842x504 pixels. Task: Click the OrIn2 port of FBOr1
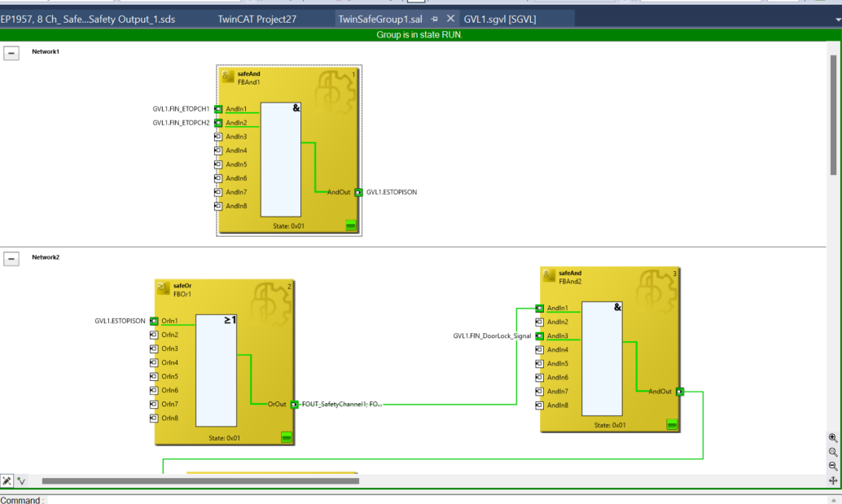154,335
